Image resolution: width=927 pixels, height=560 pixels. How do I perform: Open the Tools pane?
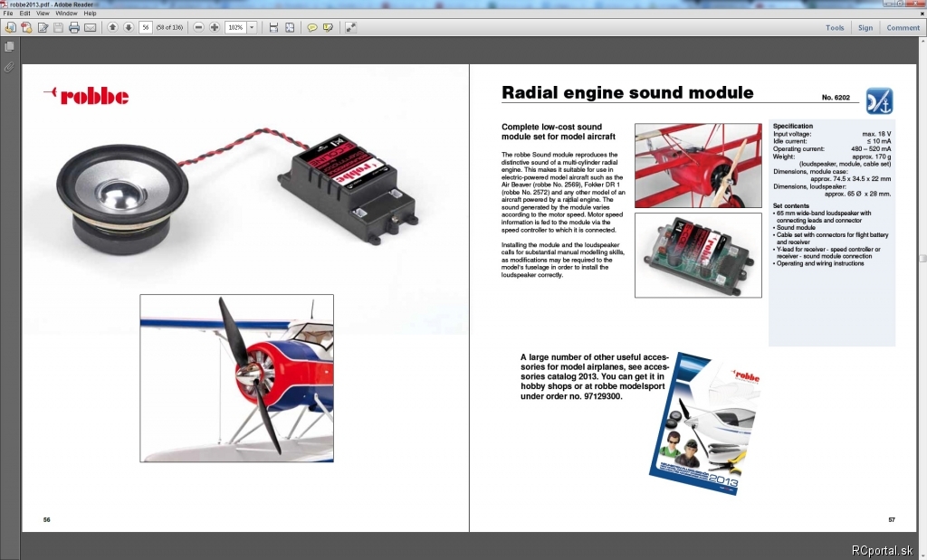pos(835,28)
